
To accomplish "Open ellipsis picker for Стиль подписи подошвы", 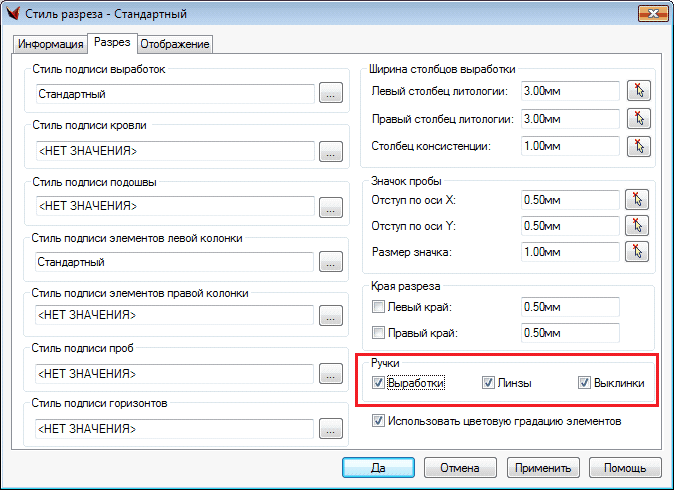I will pos(330,207).
